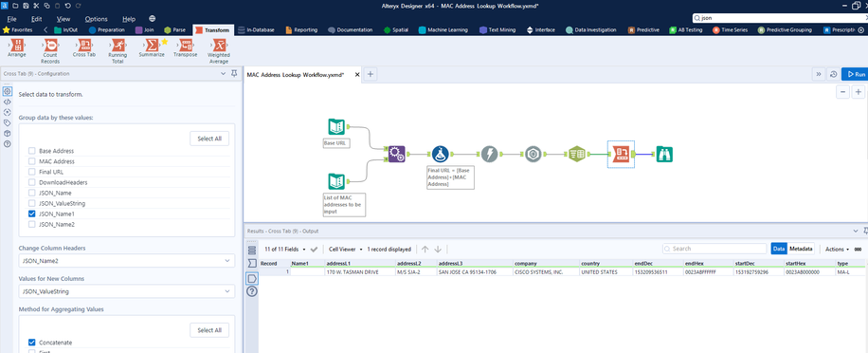The height and width of the screenshot is (353, 868).
Task: Select the Text To Columns tool on canvas
Action: (x=577, y=154)
